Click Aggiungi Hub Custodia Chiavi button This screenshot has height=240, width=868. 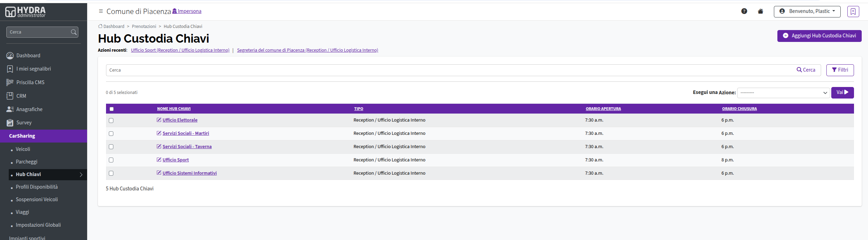pos(819,36)
